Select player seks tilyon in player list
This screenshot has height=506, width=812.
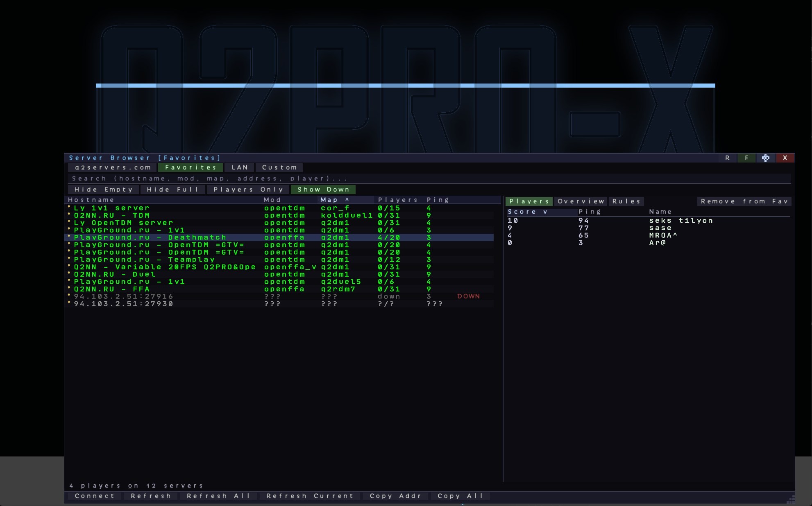click(x=649, y=221)
